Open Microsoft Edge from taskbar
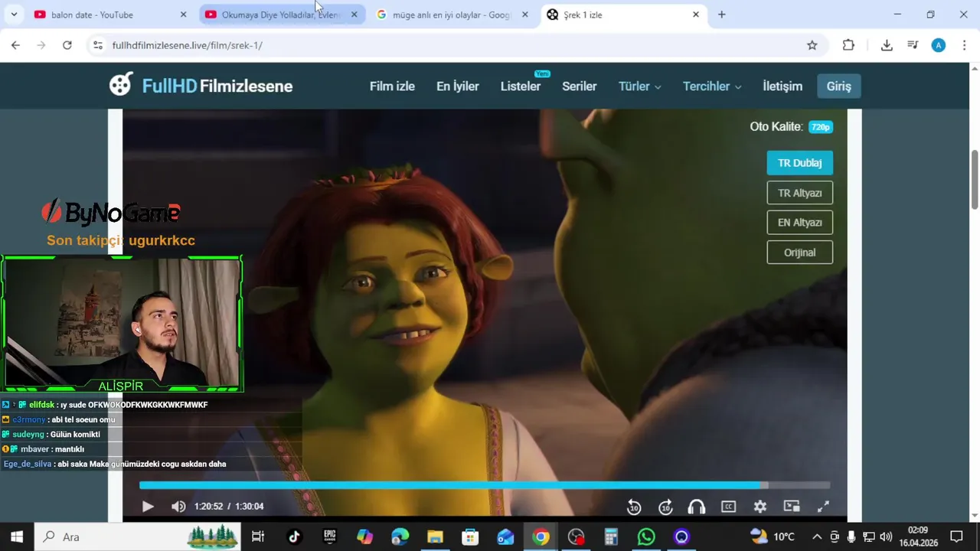 [400, 536]
